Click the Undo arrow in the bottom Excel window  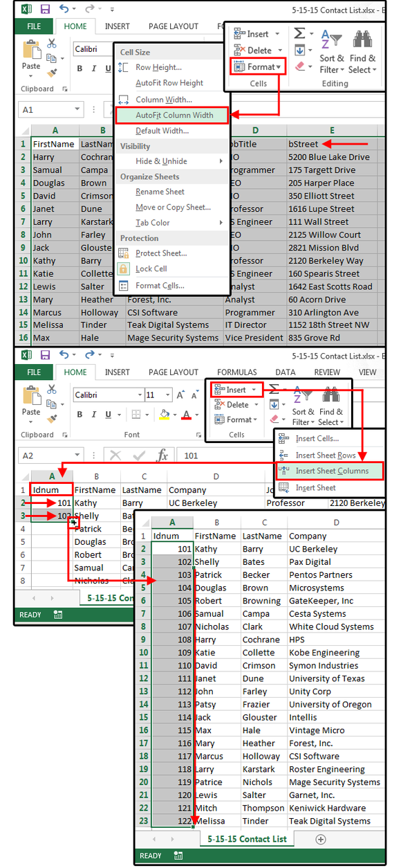pyautogui.click(x=64, y=354)
